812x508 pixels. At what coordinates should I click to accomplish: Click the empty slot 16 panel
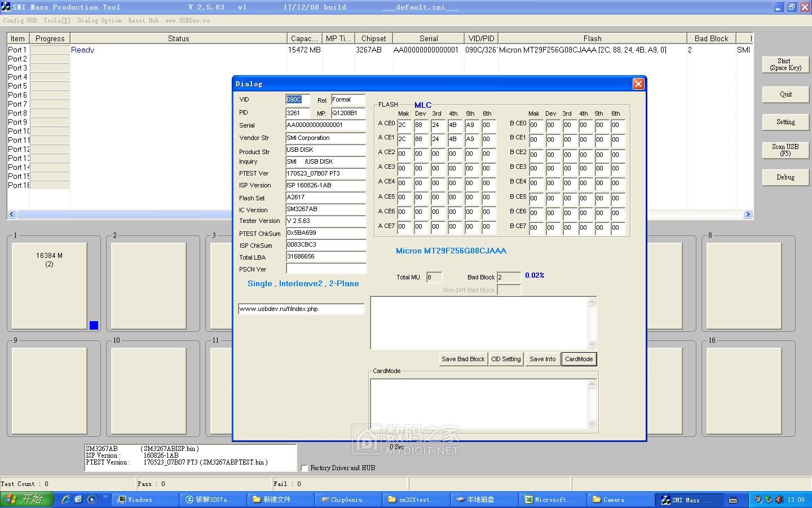pos(744,390)
